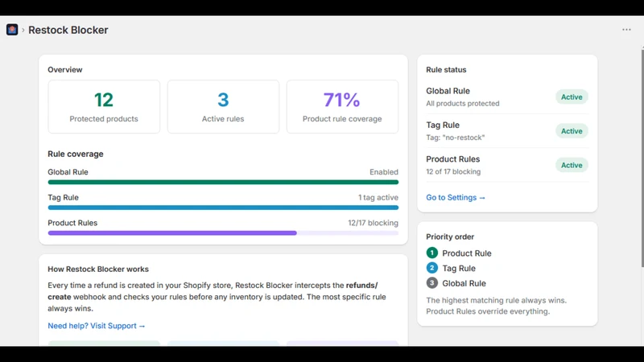
Task: Click the 12 of 17 blocking text
Action: click(453, 171)
